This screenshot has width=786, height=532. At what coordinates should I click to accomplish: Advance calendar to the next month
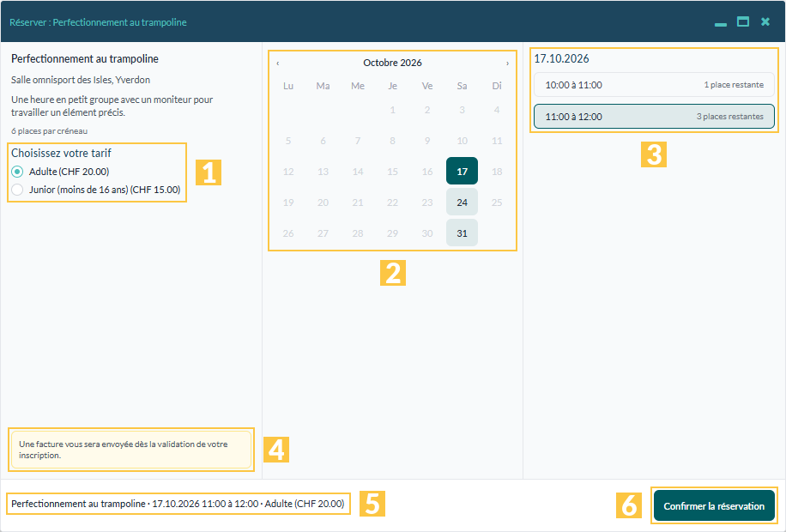[x=507, y=63]
